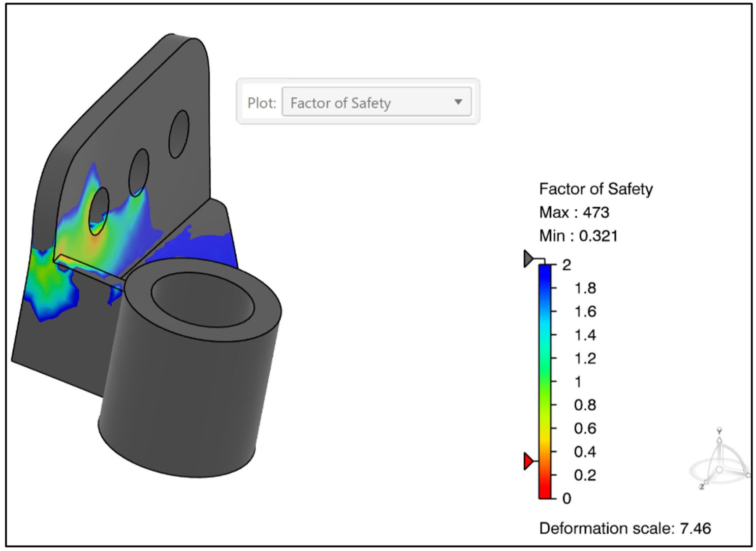Open the Plot dropdown
The width and height of the screenshot is (756, 551).
point(377,102)
